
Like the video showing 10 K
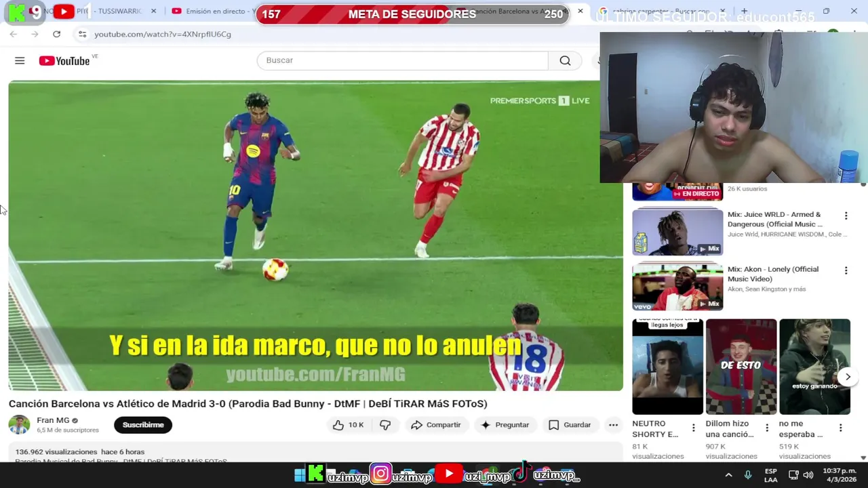coord(349,425)
